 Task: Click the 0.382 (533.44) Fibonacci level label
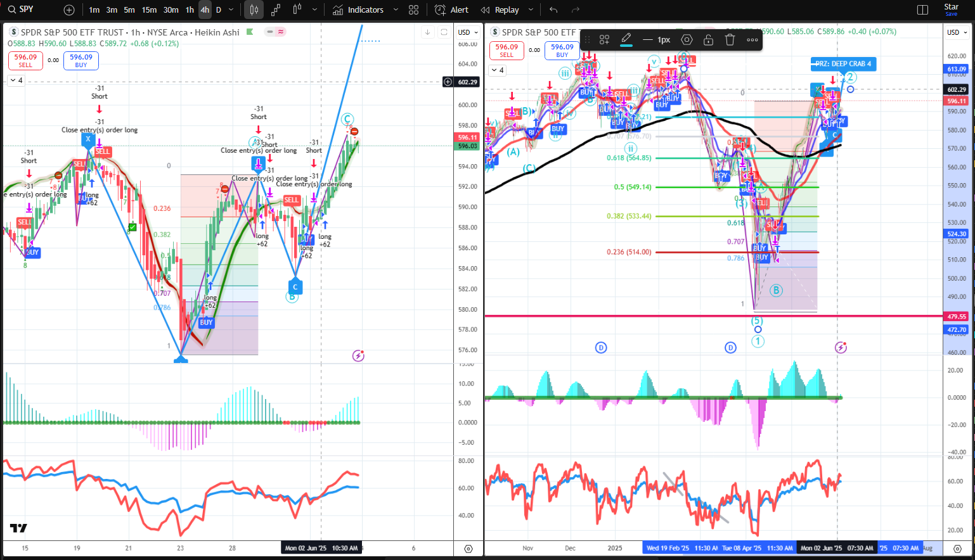pos(629,216)
